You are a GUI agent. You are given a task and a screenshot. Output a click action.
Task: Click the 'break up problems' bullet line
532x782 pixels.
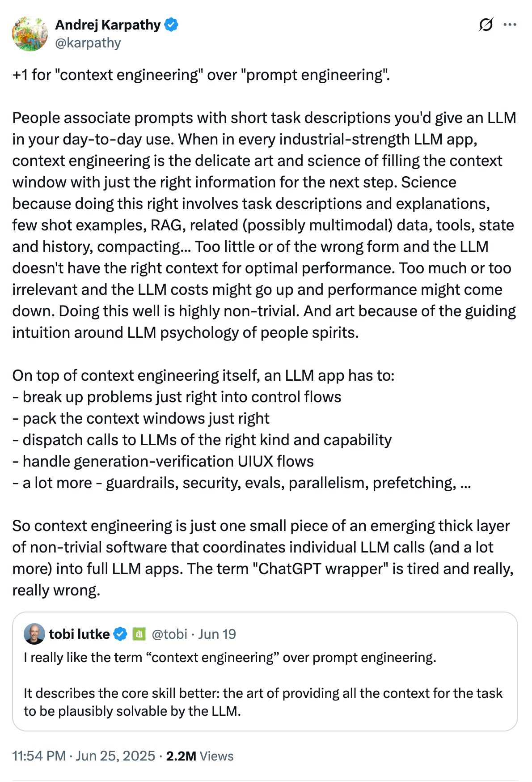[177, 397]
